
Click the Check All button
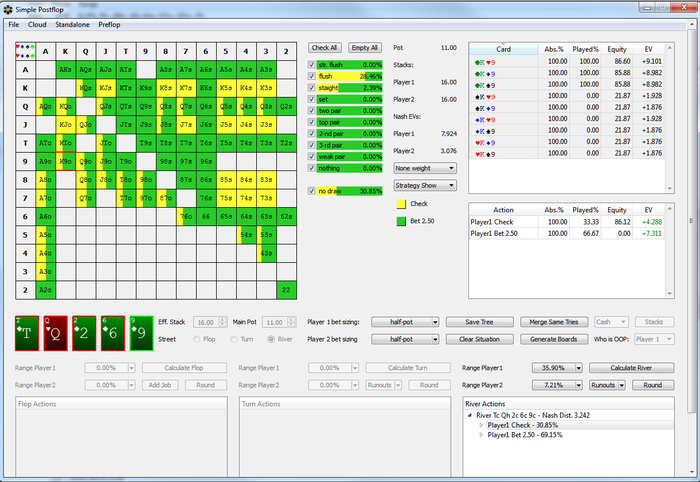click(x=325, y=48)
